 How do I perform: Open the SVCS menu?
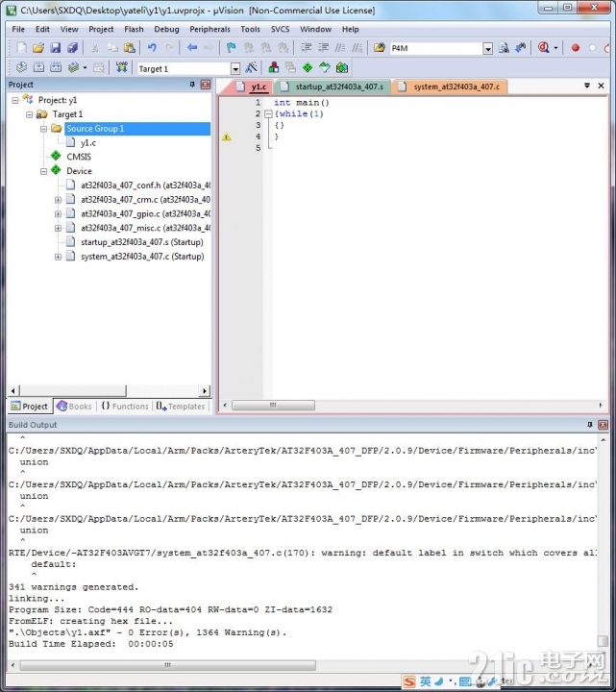pyautogui.click(x=281, y=29)
